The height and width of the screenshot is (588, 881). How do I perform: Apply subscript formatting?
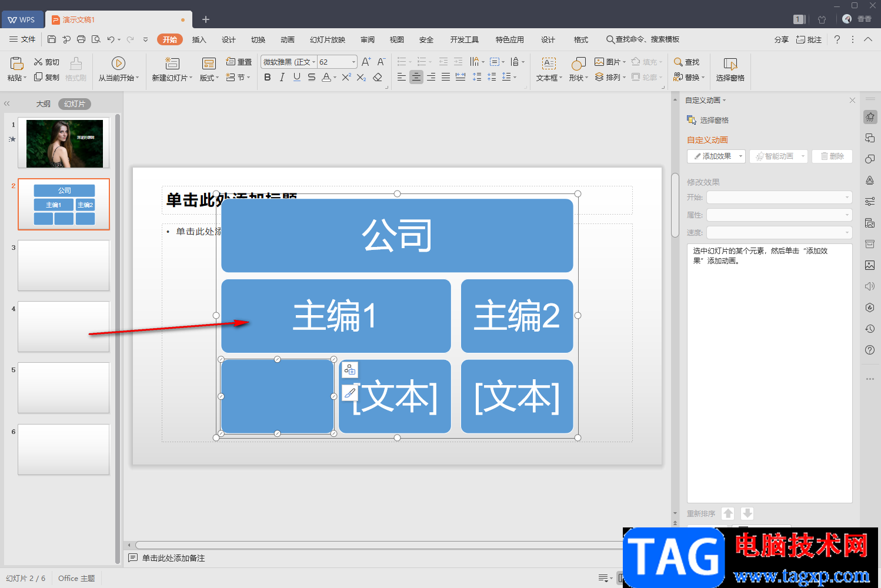pos(361,77)
